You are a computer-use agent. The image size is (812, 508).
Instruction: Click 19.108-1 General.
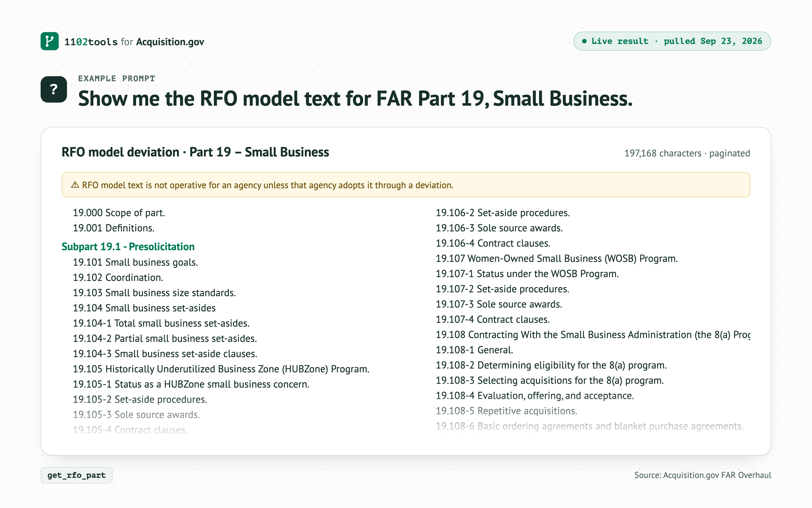[x=475, y=350]
